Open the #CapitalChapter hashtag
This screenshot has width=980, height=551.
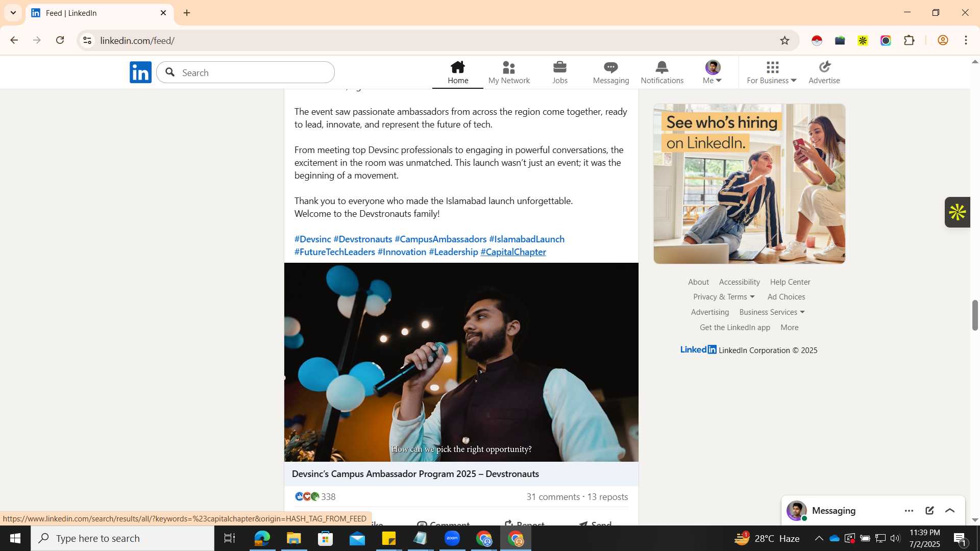pyautogui.click(x=513, y=252)
